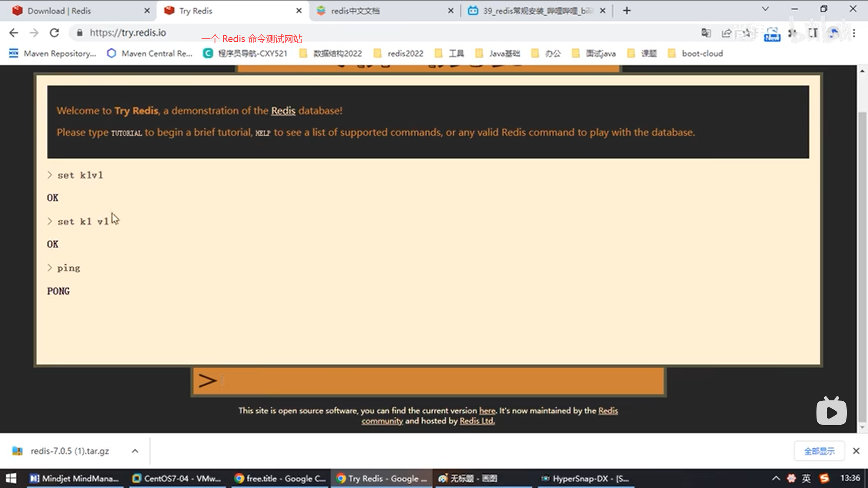This screenshot has height=488, width=868.
Task: Expand redis-7.0.5 download options chevron
Action: pos(135,451)
